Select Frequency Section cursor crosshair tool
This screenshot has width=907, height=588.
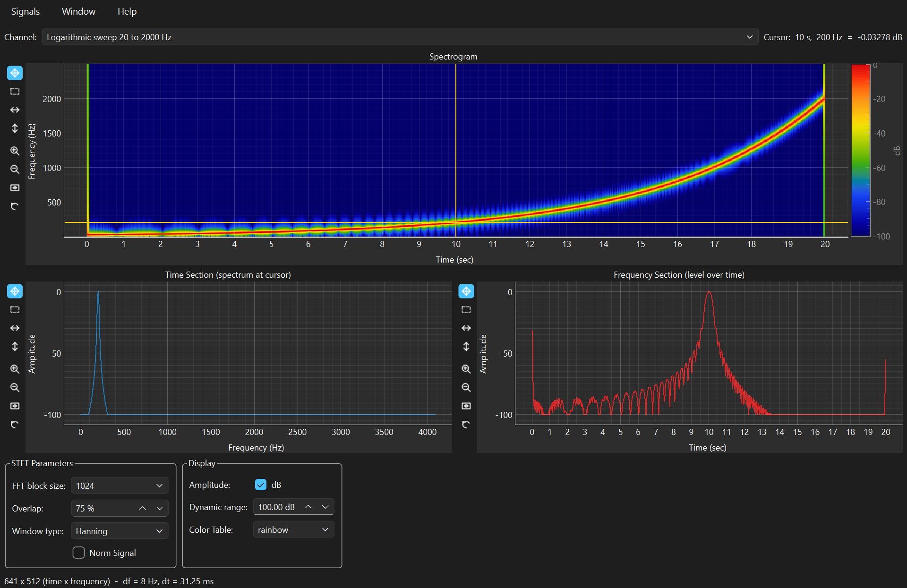click(466, 291)
